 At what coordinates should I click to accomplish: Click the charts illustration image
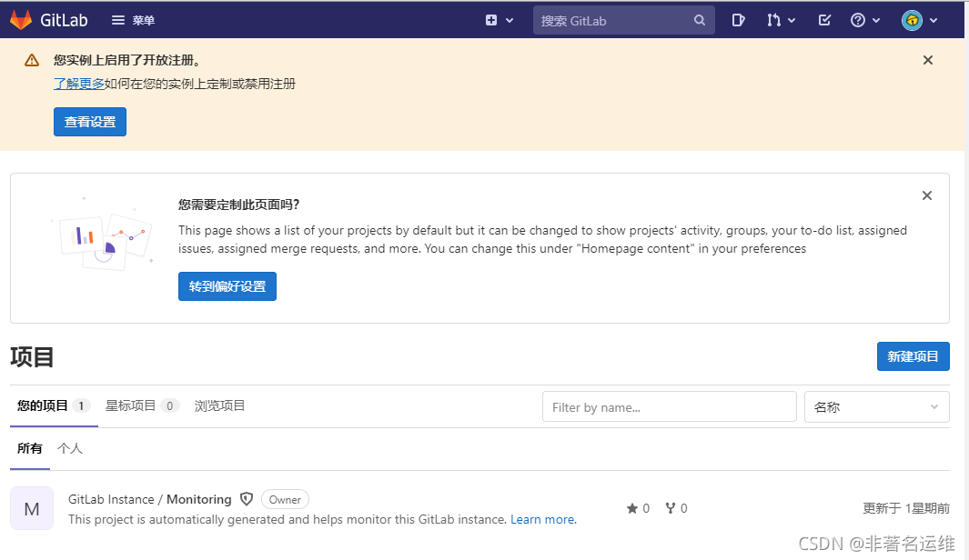[x=103, y=235]
